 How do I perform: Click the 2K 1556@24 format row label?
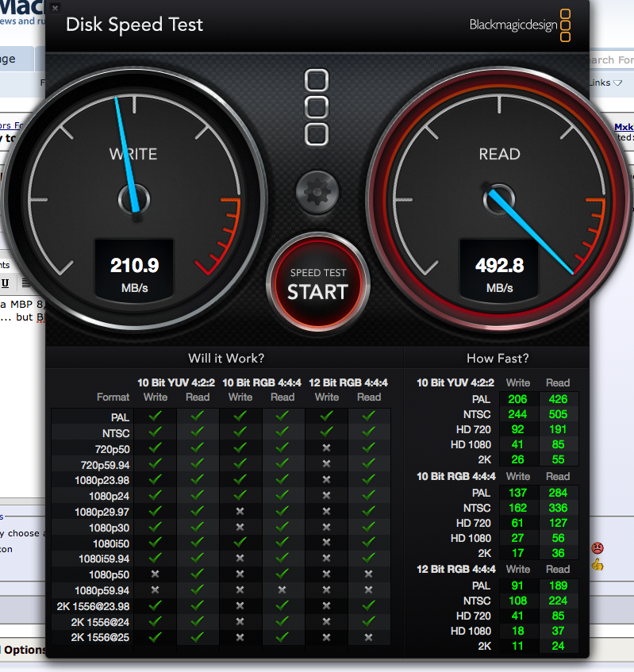[100, 622]
